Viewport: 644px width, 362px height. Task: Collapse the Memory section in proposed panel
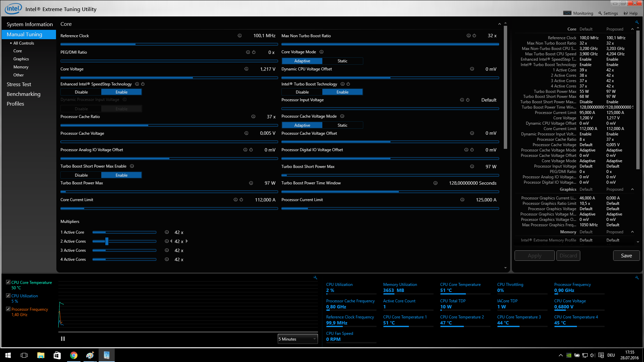(x=632, y=232)
